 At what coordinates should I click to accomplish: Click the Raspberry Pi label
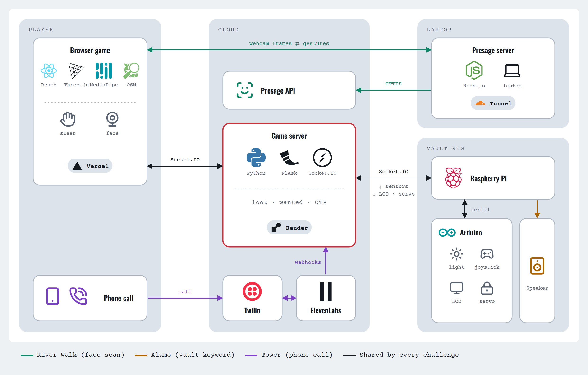[488, 178]
